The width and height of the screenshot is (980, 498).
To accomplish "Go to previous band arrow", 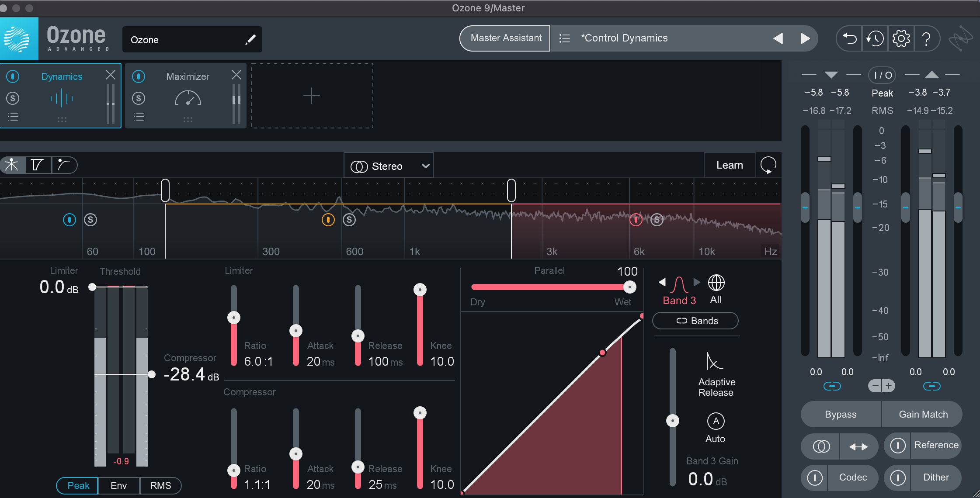I will (662, 282).
